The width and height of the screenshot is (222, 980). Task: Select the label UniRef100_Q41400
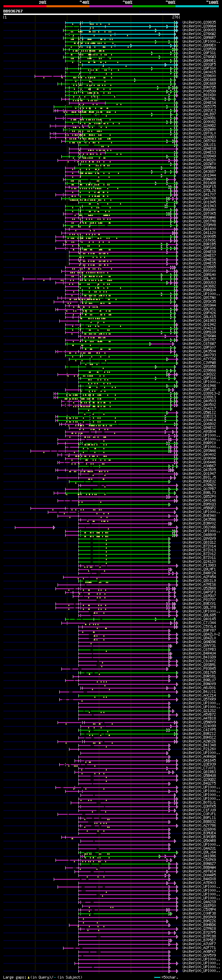(199, 229)
